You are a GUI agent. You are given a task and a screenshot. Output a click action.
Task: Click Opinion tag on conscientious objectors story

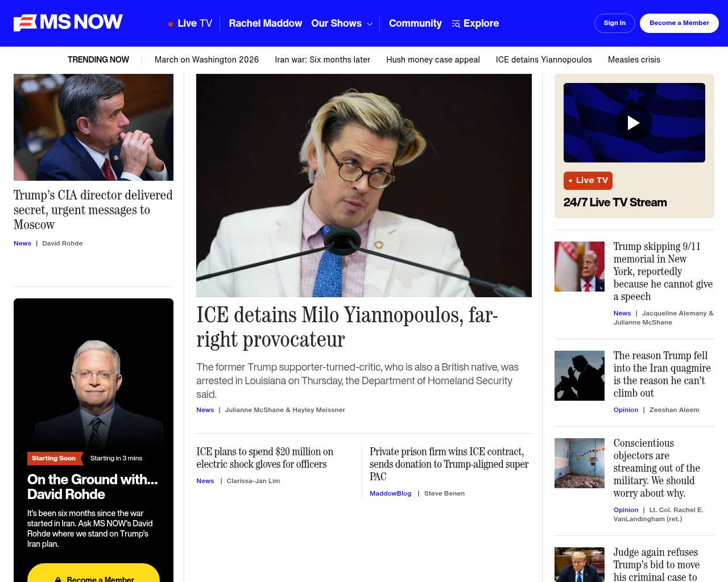(x=626, y=510)
